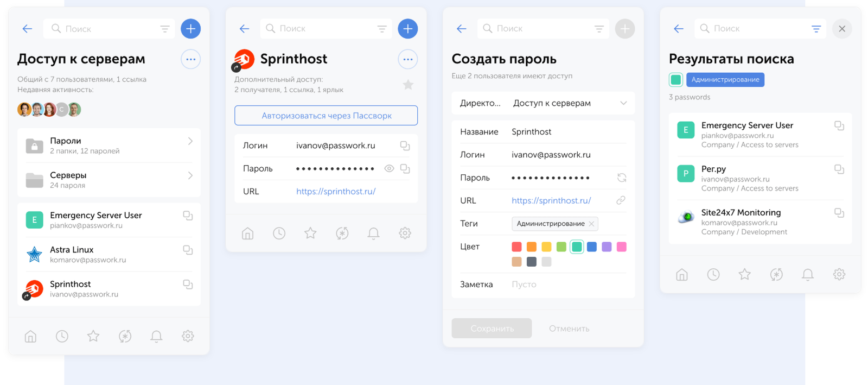
Task: Go back from the Sprinthost panel
Action: 244,29
